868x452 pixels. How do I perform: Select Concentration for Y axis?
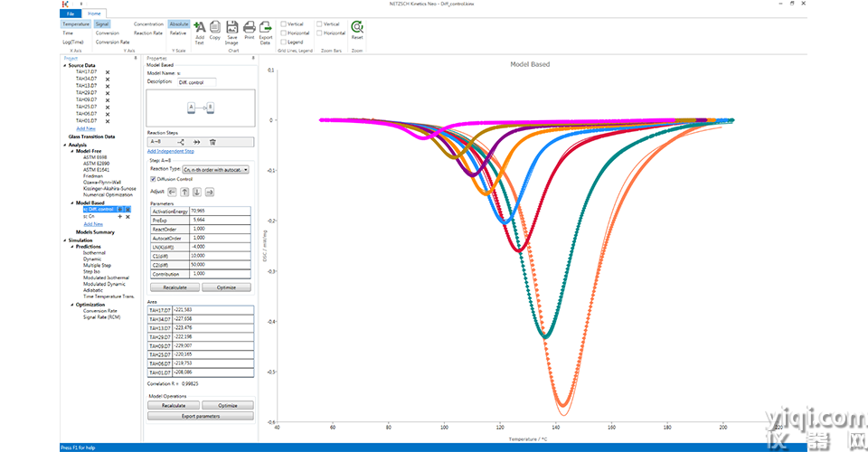pyautogui.click(x=148, y=24)
